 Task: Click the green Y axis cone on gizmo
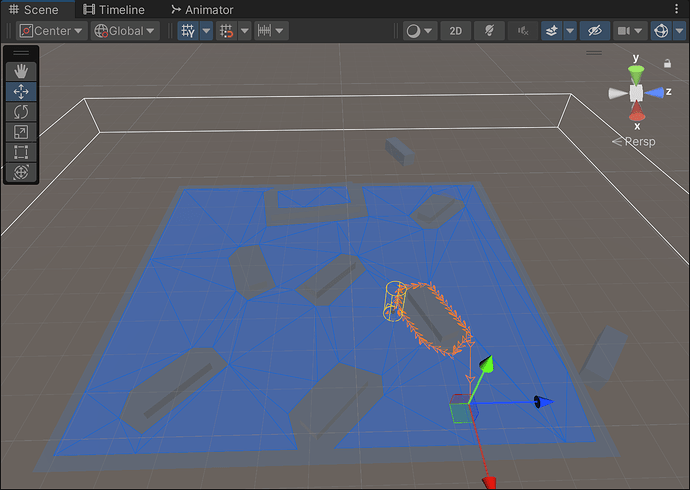click(x=635, y=72)
